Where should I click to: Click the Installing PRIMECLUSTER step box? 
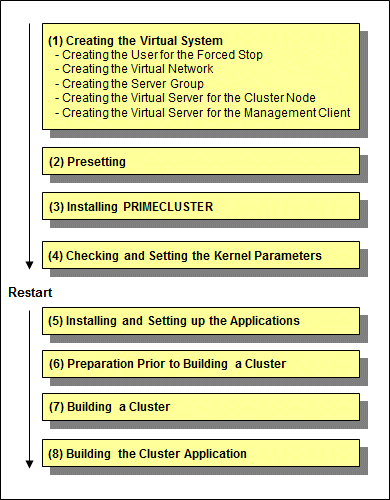click(x=201, y=206)
